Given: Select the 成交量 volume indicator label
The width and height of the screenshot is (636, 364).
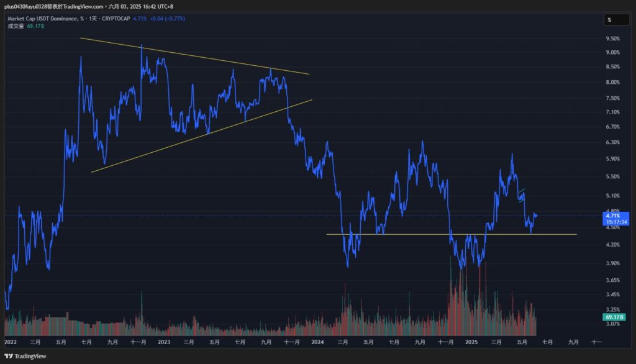Looking at the screenshot, I should pyautogui.click(x=16, y=26).
